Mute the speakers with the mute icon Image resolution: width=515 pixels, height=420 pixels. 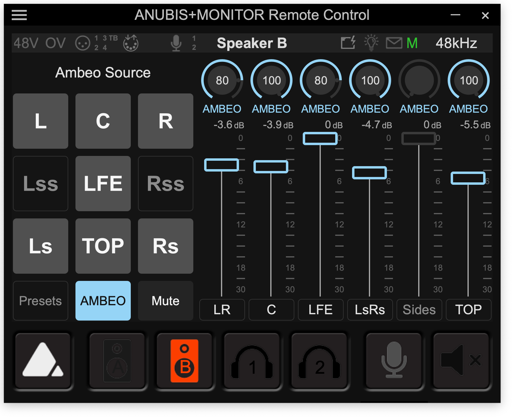coord(461,361)
